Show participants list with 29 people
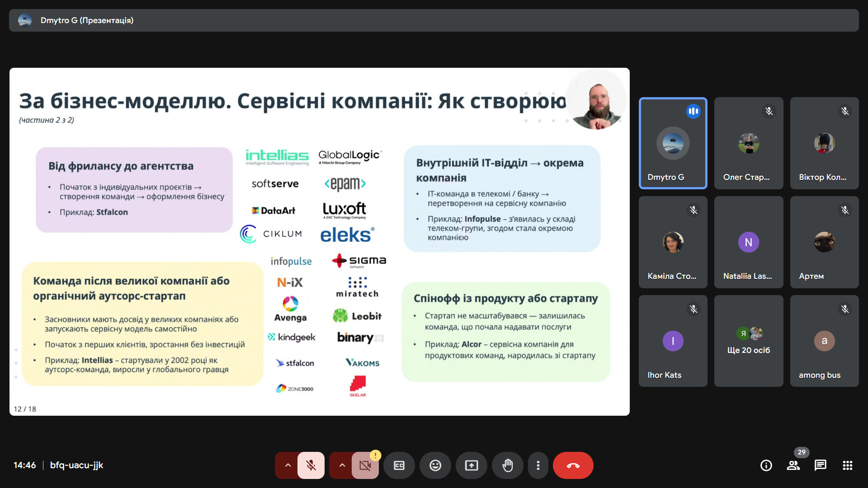 click(793, 465)
